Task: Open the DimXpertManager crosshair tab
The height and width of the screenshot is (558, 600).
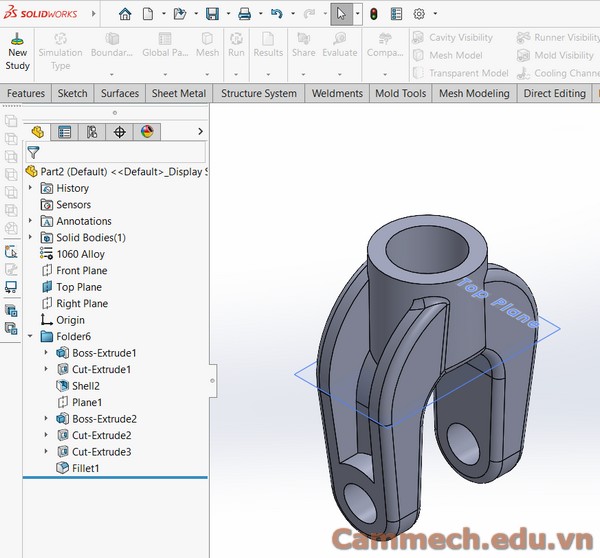Action: pyautogui.click(x=119, y=132)
